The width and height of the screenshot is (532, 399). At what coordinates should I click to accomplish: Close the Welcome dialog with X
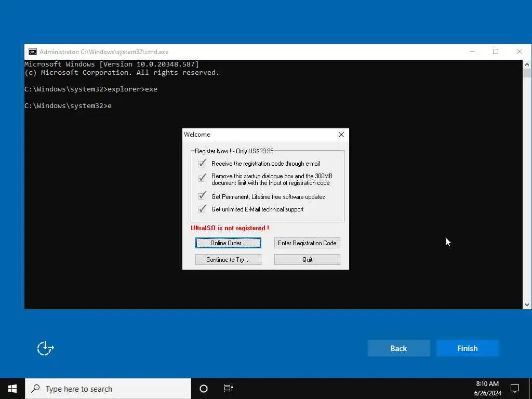[341, 135]
